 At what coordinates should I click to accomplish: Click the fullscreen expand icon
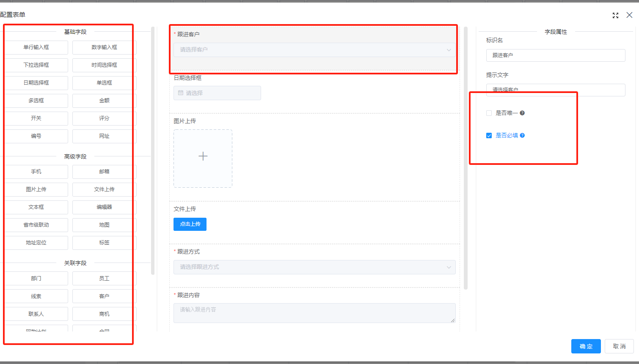615,15
